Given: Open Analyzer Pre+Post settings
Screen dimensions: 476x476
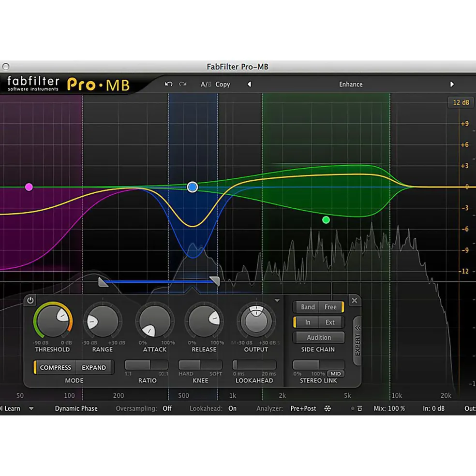Looking at the screenshot, I should coord(303,409).
